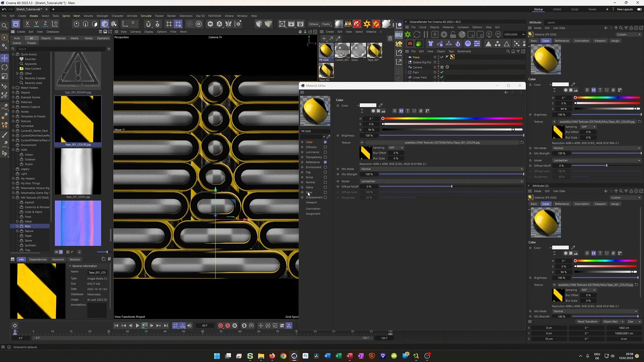Click the Octane flame icon in the toolbar
This screenshot has width=644, height=362.
coord(458,44)
